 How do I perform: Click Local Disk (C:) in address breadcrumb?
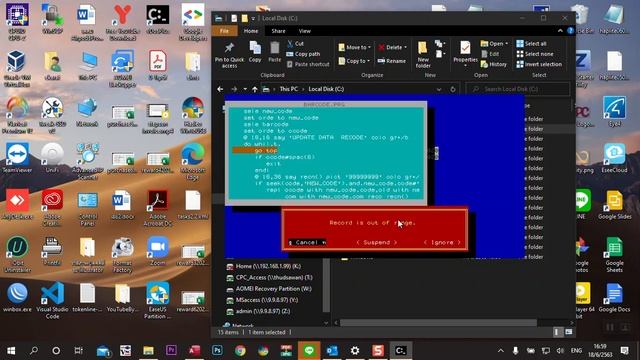(326, 89)
